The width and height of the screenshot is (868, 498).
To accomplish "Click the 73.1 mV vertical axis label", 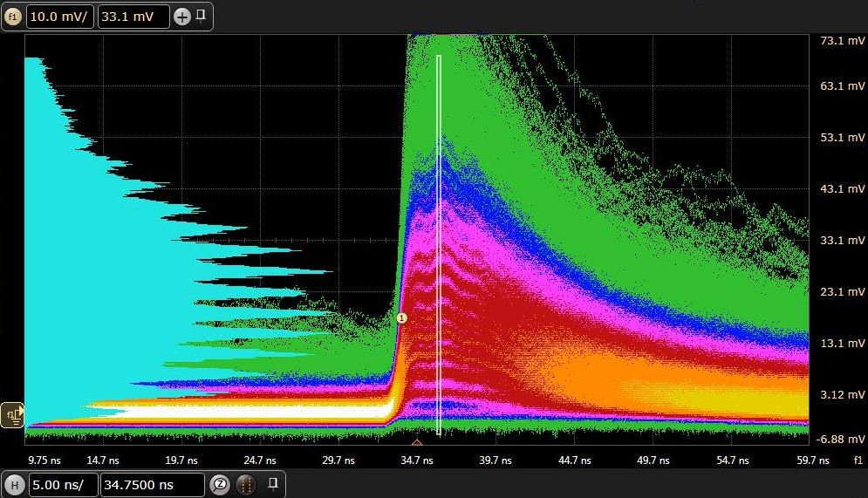I will coord(838,40).
